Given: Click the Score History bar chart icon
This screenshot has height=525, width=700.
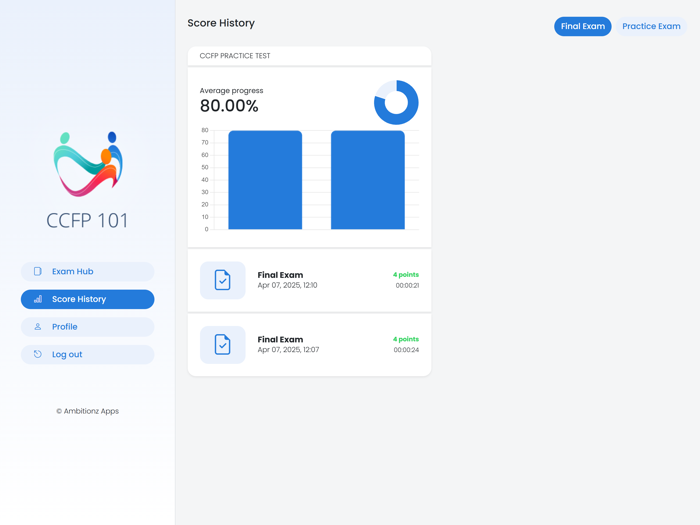Looking at the screenshot, I should click(38, 299).
